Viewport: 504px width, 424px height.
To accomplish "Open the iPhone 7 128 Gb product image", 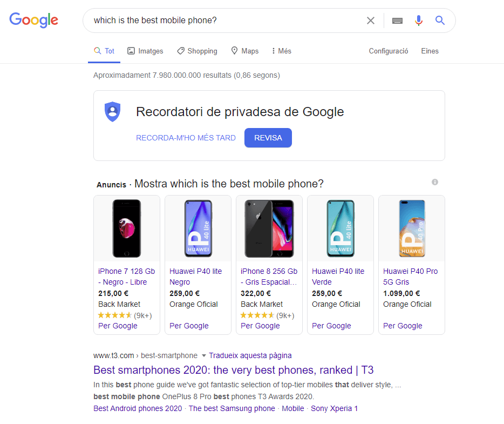I will coord(127,228).
